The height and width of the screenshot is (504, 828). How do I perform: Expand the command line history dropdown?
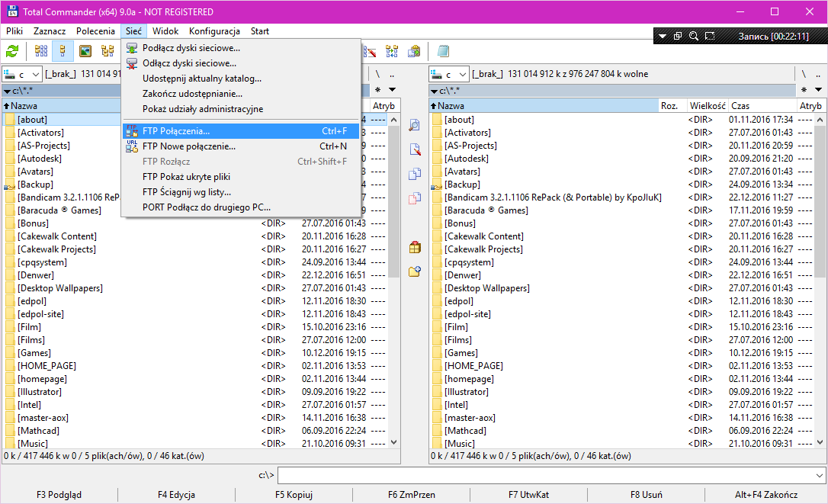pos(820,476)
